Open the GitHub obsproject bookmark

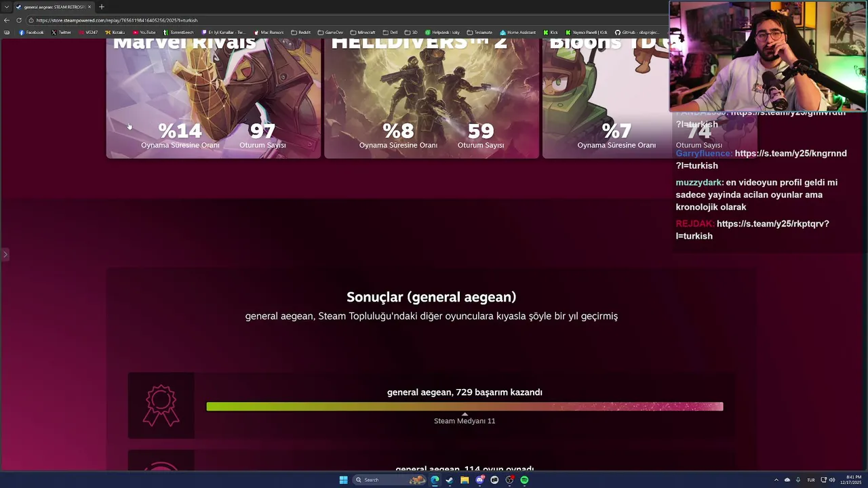pos(637,33)
